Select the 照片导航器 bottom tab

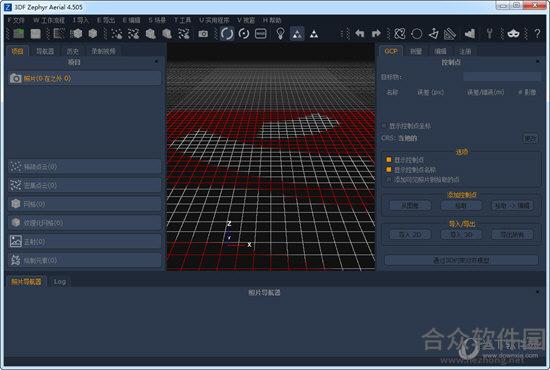click(x=26, y=282)
